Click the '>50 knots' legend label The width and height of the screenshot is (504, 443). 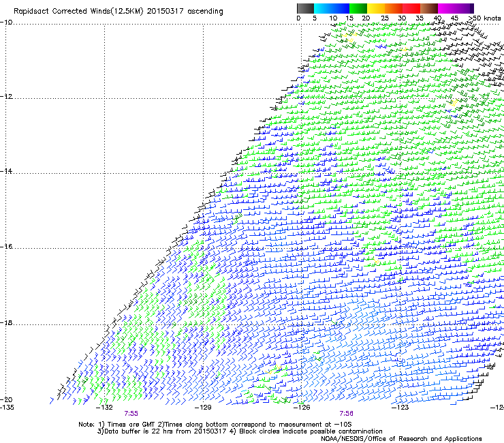point(484,18)
